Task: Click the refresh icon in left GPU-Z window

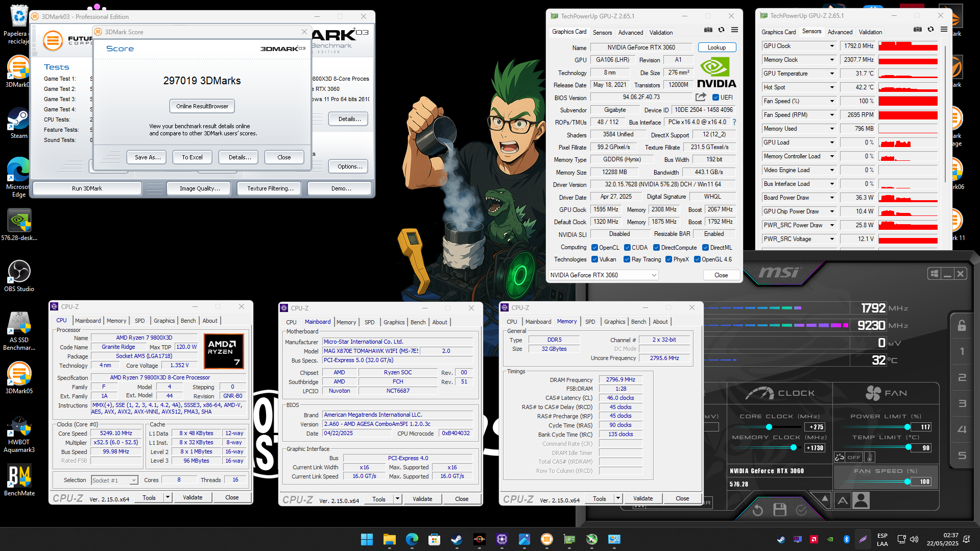Action: [x=721, y=30]
